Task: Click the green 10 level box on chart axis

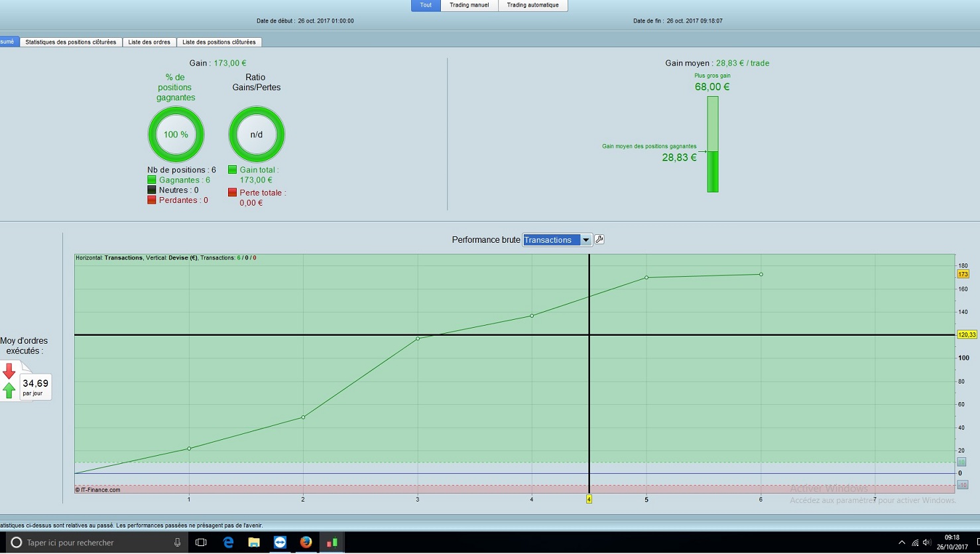Action: tap(961, 462)
